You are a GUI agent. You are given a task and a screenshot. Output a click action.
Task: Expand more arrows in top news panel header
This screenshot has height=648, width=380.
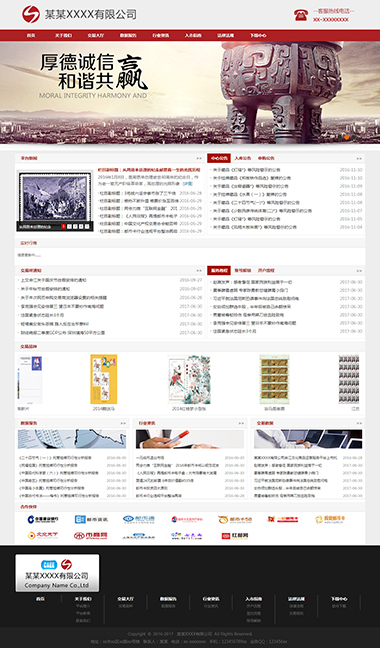click(199, 158)
